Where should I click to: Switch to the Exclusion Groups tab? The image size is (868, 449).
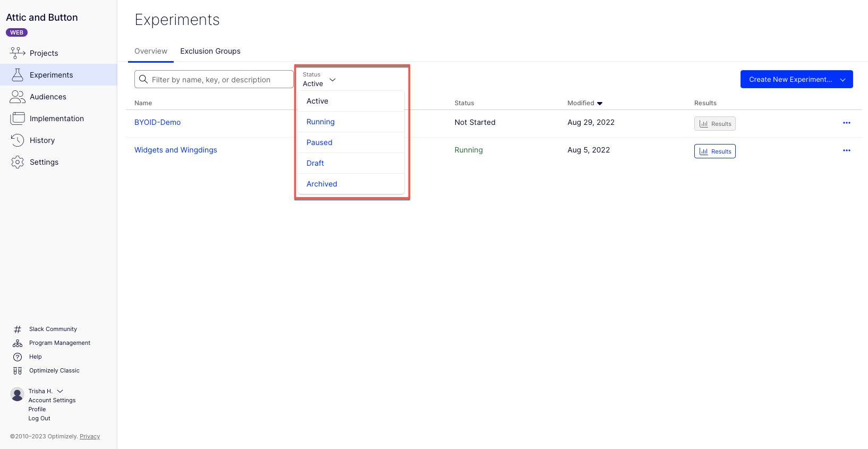(x=210, y=51)
